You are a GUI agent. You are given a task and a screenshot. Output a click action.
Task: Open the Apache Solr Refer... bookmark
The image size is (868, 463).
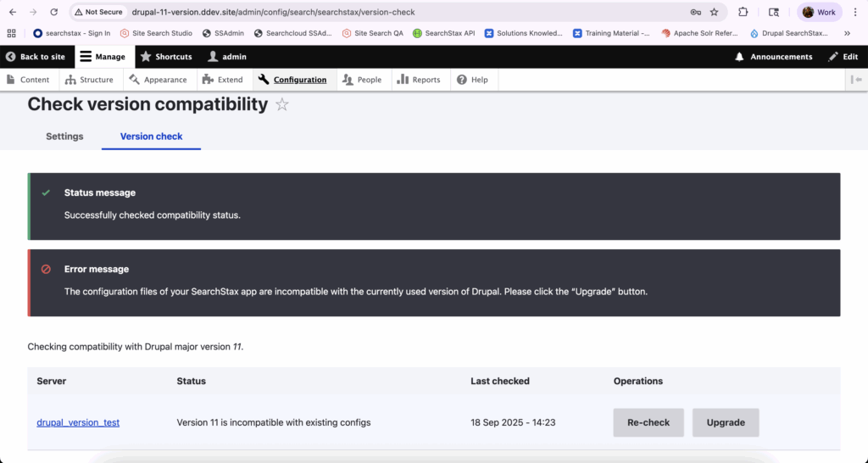699,33
